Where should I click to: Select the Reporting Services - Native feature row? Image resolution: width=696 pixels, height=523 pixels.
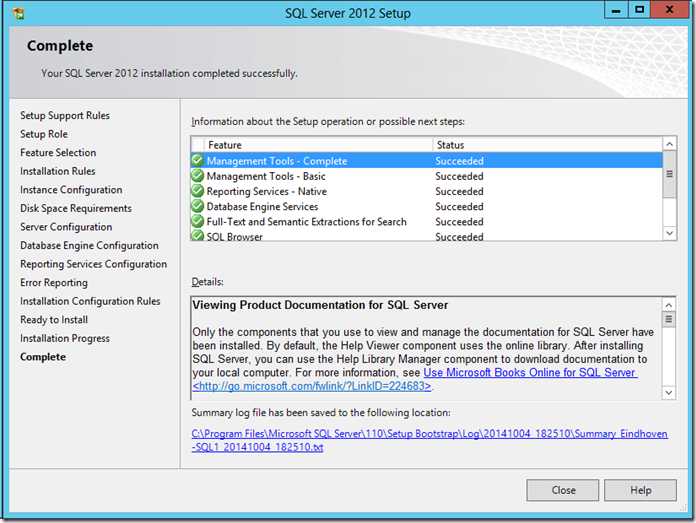click(426, 191)
